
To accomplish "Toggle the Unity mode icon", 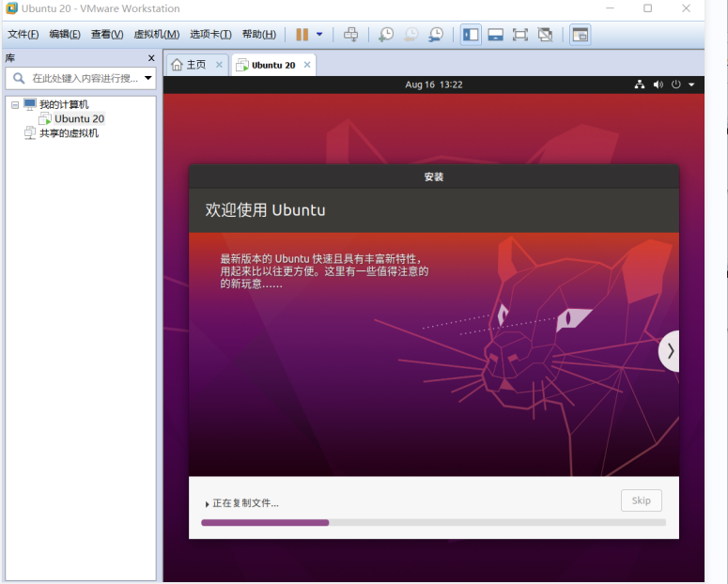I will (545, 35).
